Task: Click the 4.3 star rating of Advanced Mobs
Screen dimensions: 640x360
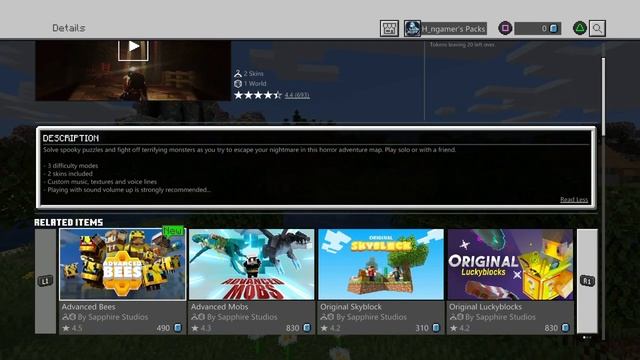Action: (201, 328)
